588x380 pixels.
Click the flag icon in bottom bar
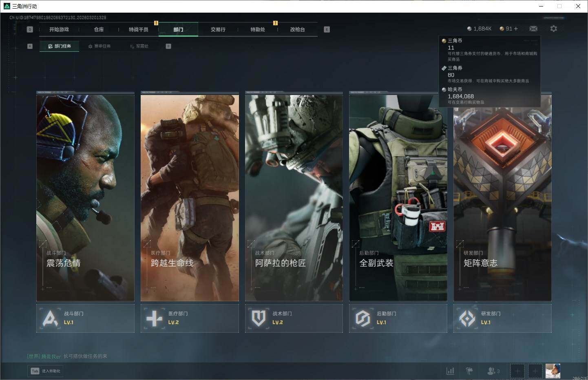tap(469, 371)
